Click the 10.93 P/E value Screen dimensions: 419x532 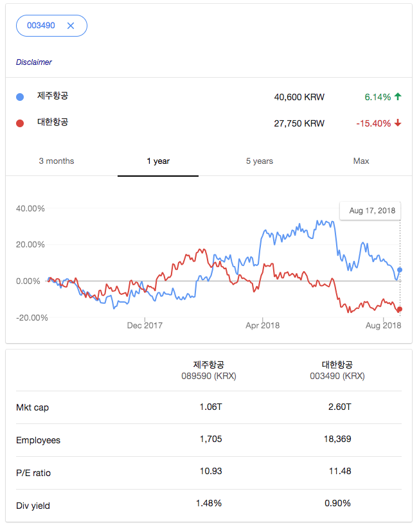(x=211, y=471)
